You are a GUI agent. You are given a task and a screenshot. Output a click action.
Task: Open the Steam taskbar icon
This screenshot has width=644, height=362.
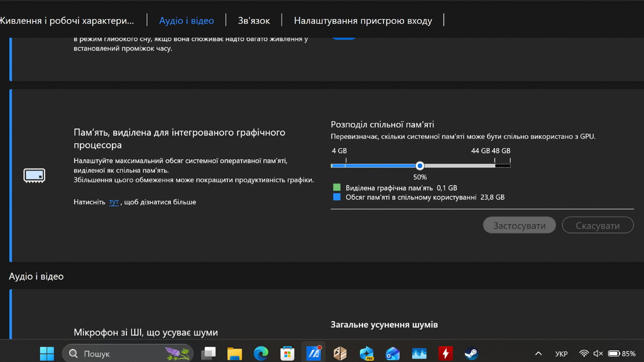(471, 353)
